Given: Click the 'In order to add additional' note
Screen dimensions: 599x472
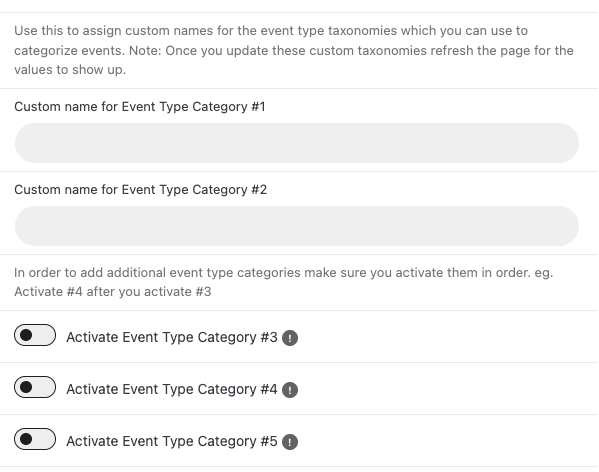Looking at the screenshot, I should tap(283, 282).
